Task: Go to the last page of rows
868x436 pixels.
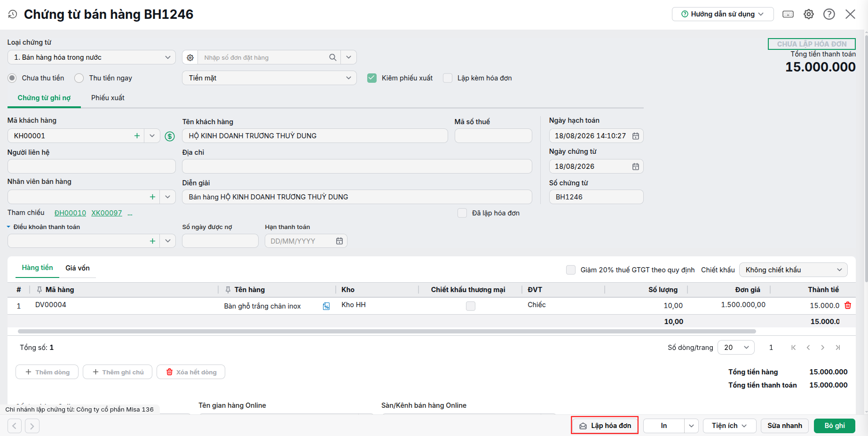Action: 838,348
